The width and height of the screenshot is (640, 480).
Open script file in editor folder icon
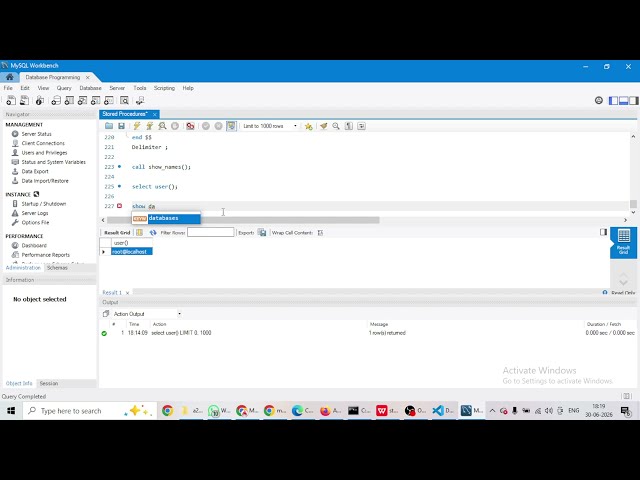coord(109,126)
